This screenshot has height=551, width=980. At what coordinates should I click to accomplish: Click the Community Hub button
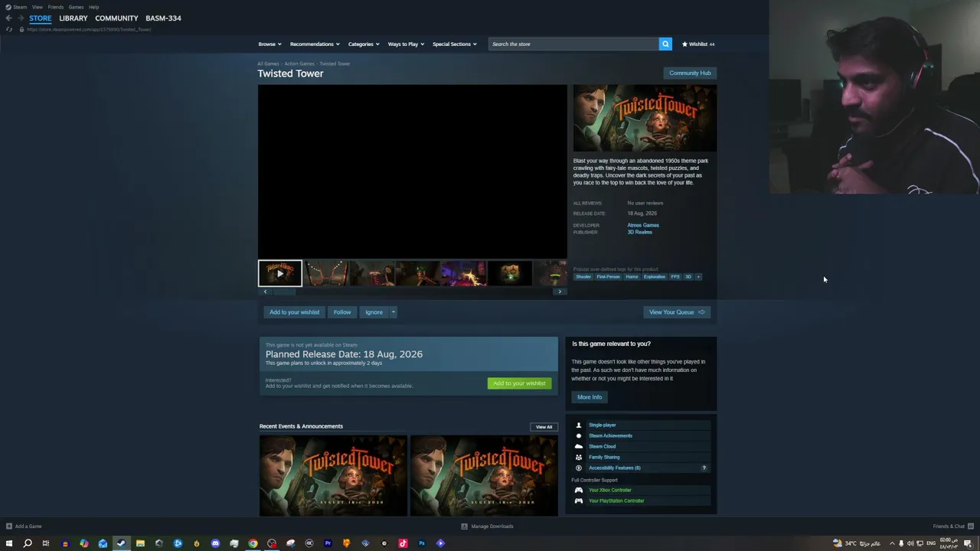coord(690,73)
